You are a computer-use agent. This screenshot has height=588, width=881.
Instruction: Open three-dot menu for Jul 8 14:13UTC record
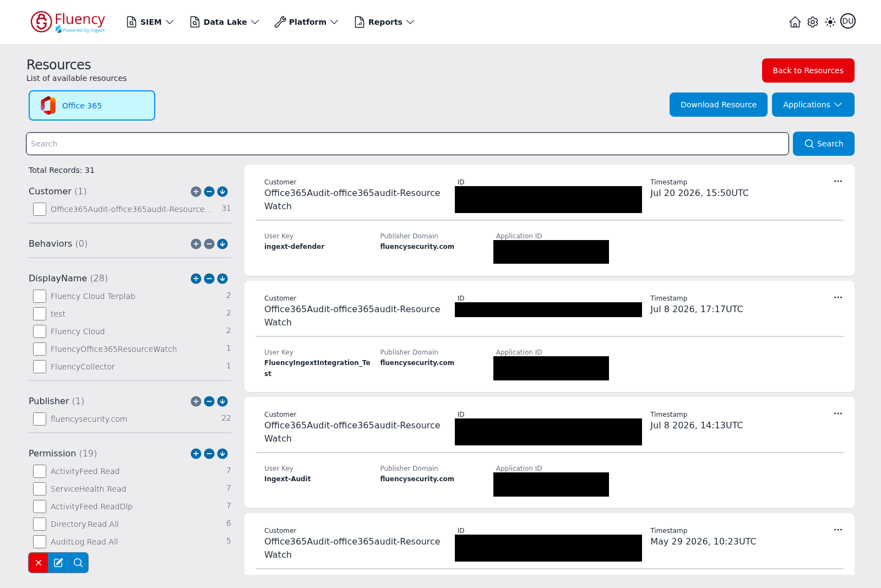(x=838, y=413)
